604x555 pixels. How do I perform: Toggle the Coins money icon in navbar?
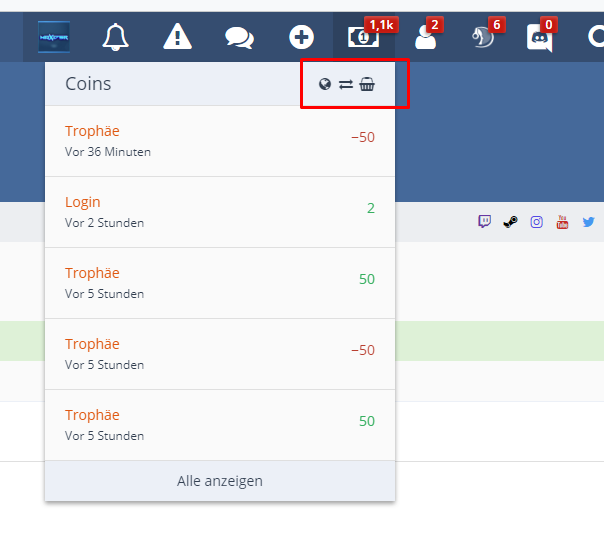coord(362,37)
